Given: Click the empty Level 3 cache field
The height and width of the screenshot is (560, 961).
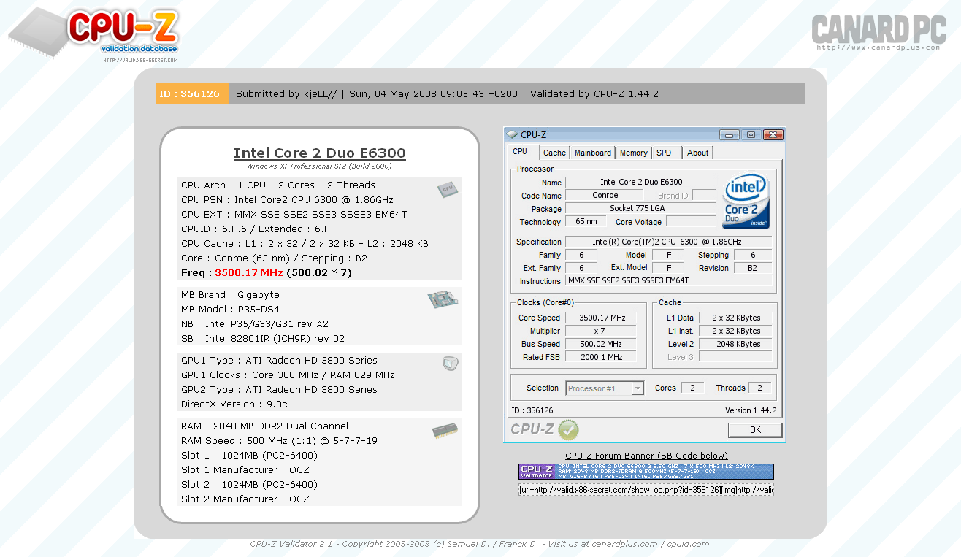Looking at the screenshot, I should [735, 357].
